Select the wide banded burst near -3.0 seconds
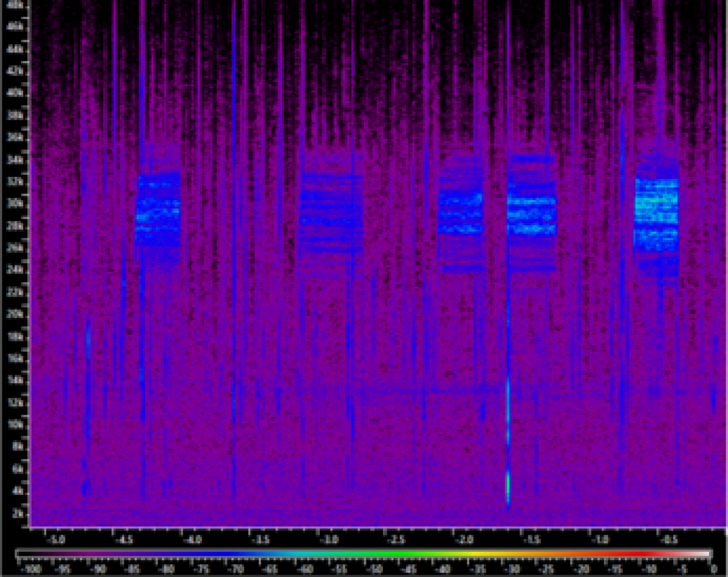Image resolution: width=728 pixels, height=577 pixels. (331, 211)
